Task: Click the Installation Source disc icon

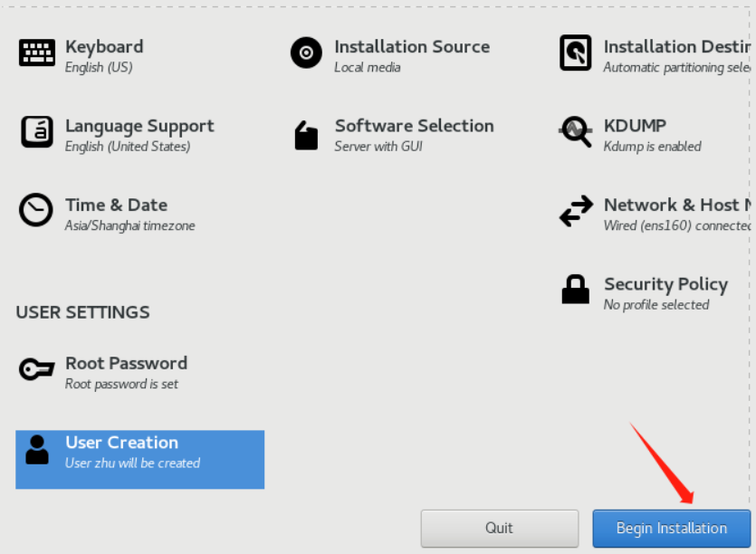Action: 306,53
